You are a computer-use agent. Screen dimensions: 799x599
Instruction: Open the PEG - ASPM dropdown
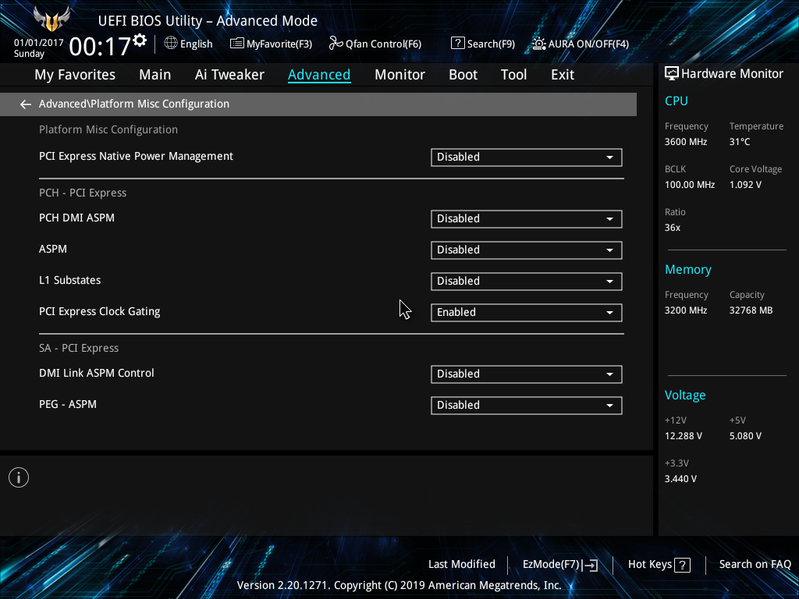(x=526, y=405)
